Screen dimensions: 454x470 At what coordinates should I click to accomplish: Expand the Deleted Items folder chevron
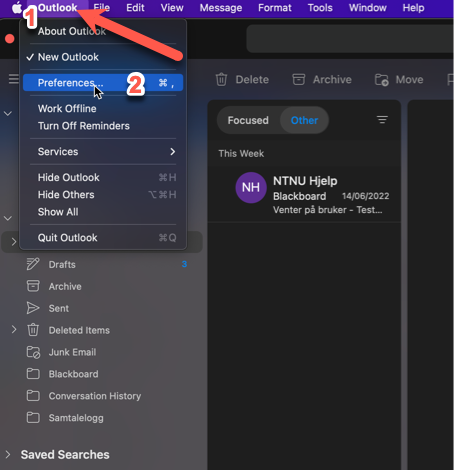coord(14,330)
